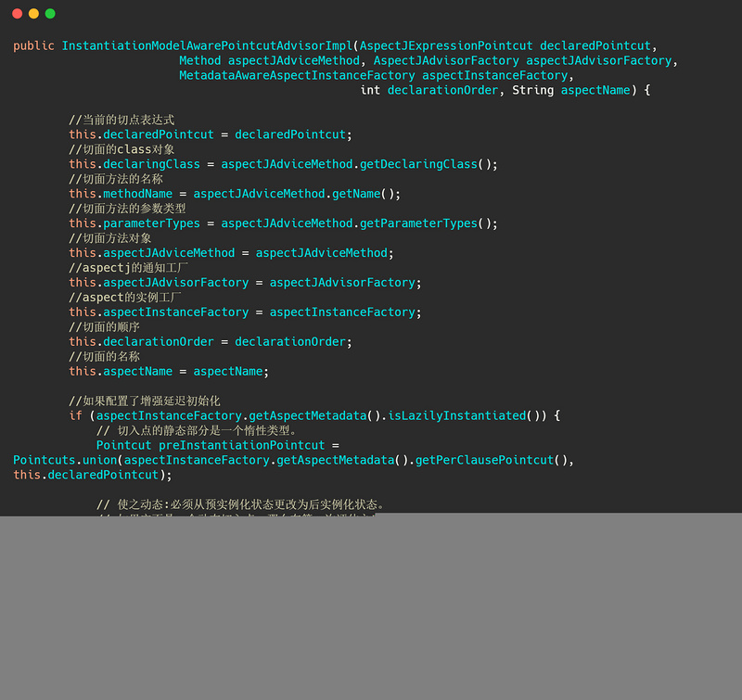Click comment '//切面方法对象'
Screen dimensions: 742x700
click(110, 238)
